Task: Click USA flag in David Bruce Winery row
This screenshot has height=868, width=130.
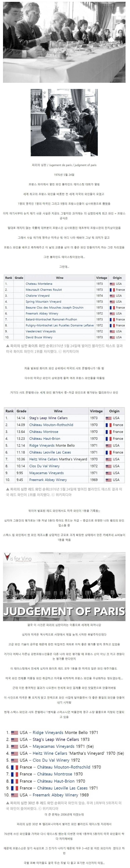Action: [x=112, y=337]
